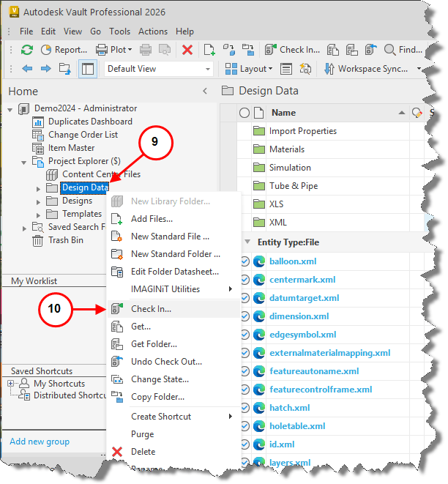This screenshot has height=484, width=448.
Task: Collapse the Demo2024 - Administrator node
Action: click(x=10, y=109)
